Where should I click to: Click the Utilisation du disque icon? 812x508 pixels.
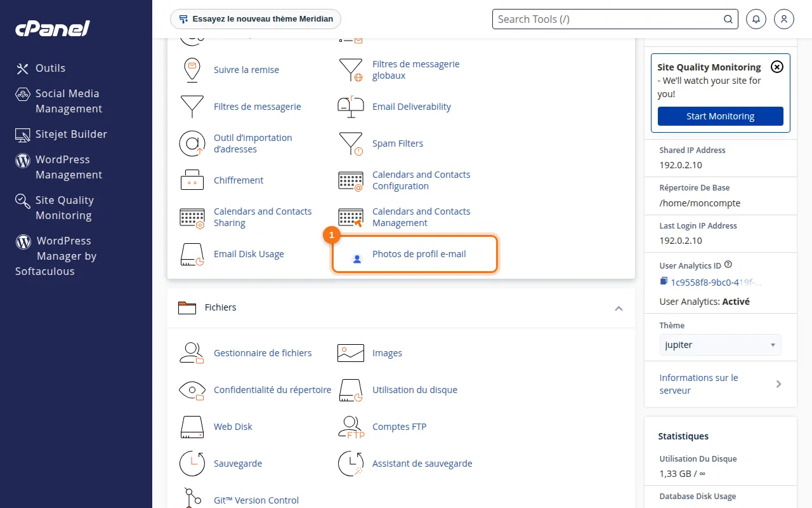point(351,390)
